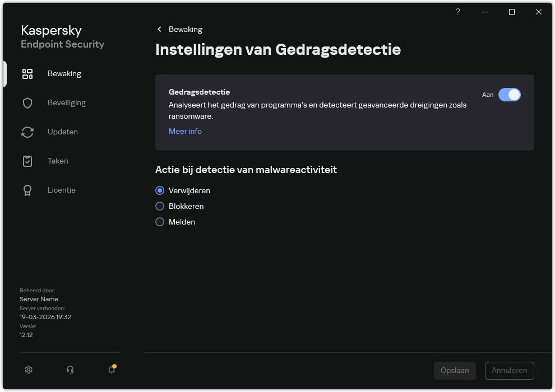Disable the Gedragsdetectie toggle

coord(510,95)
